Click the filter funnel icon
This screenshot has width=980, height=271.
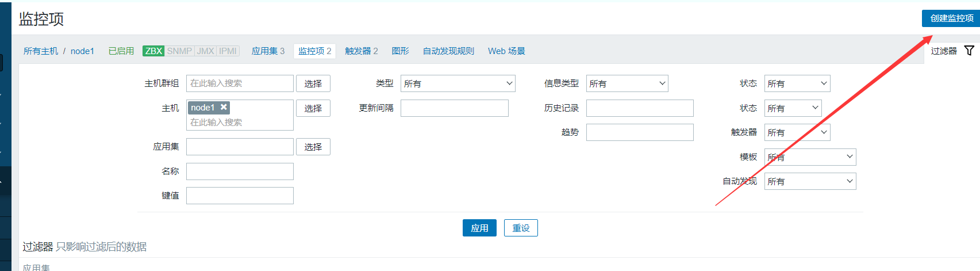969,51
